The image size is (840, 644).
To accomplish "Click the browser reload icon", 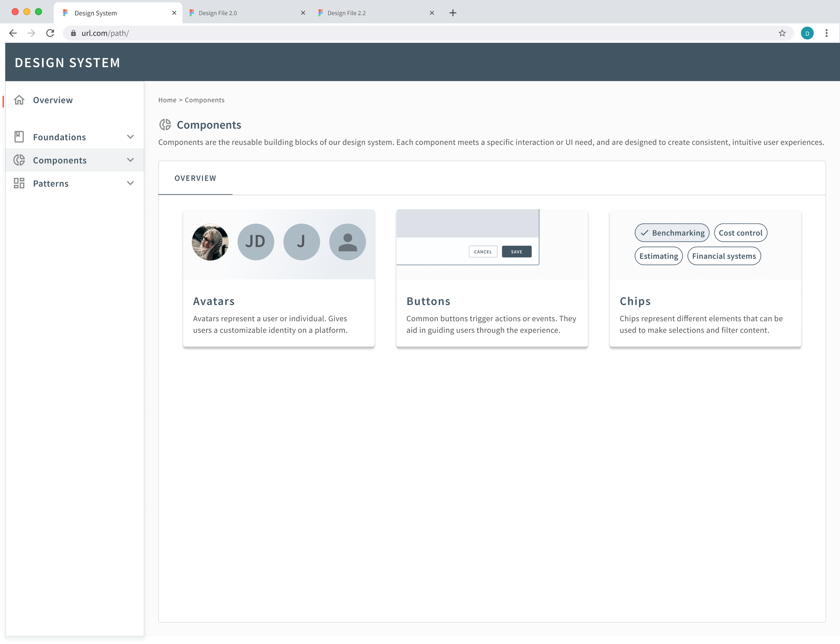I will 50,33.
